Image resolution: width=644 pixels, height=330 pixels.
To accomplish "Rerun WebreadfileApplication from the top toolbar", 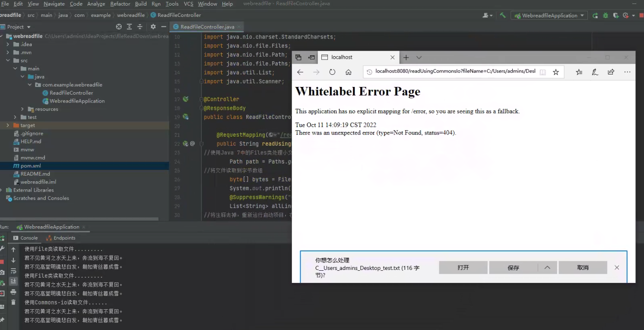I will [595, 16].
